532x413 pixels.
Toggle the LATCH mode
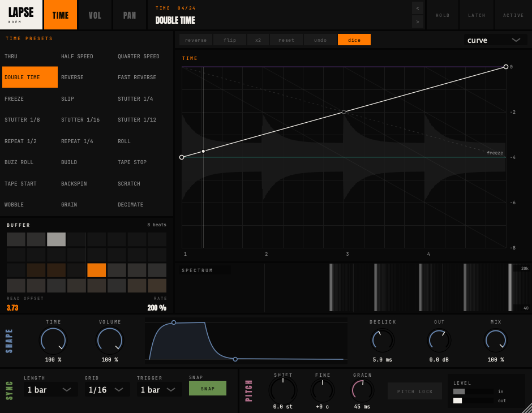click(x=477, y=15)
